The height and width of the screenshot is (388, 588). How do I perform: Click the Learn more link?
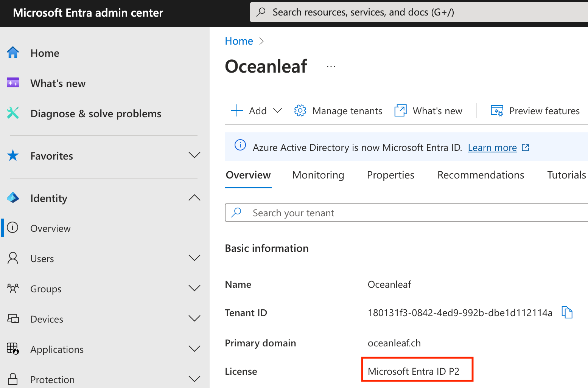click(x=492, y=147)
